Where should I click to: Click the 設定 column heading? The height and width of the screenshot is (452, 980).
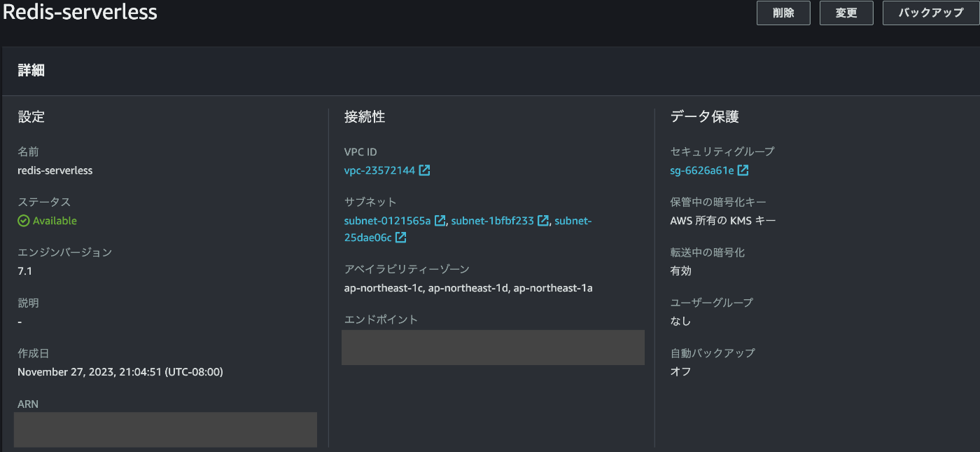pyautogui.click(x=31, y=117)
